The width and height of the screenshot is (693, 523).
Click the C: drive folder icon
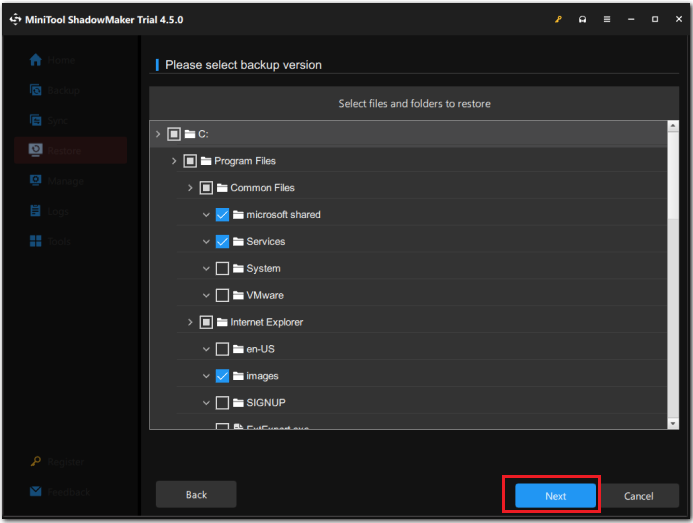[190, 134]
